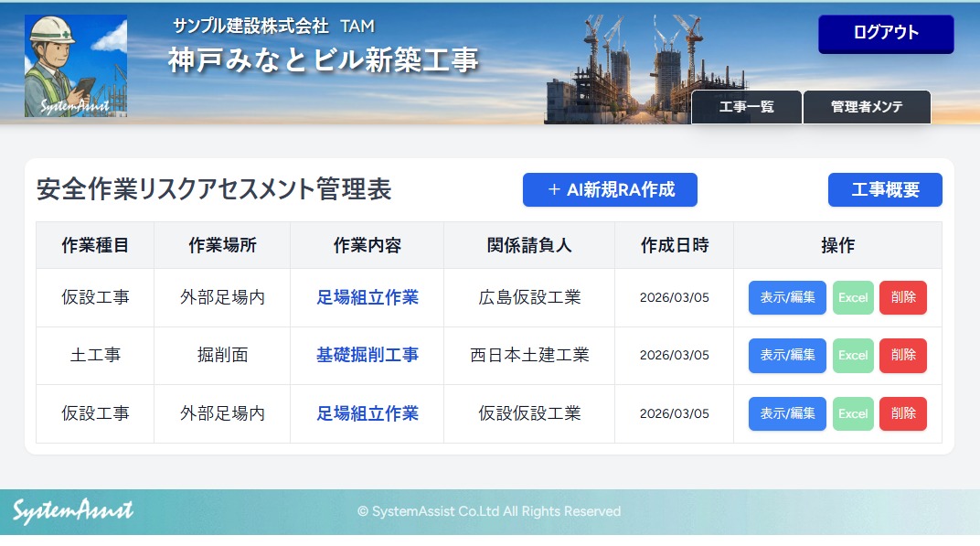Click 表示/編集 for the 広島仮設工業 row

(x=786, y=297)
